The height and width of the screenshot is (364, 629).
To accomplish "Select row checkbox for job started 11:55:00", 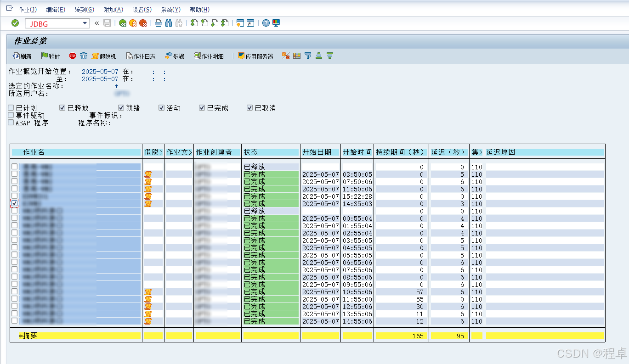I will [x=15, y=299].
